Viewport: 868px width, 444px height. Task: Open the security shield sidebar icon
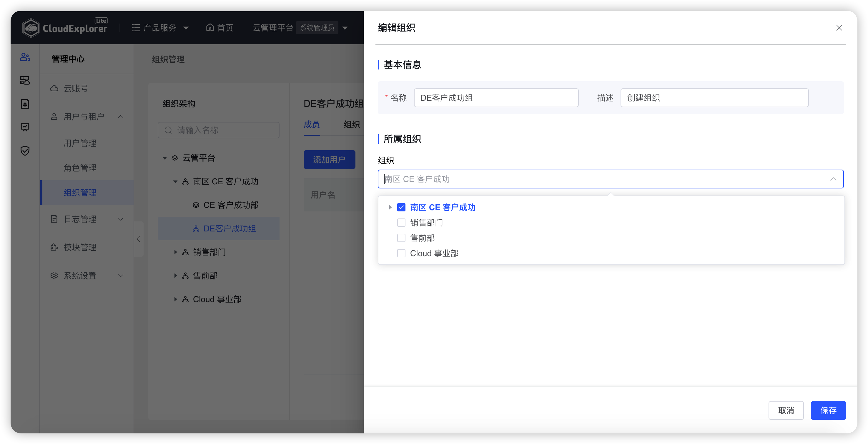25,151
